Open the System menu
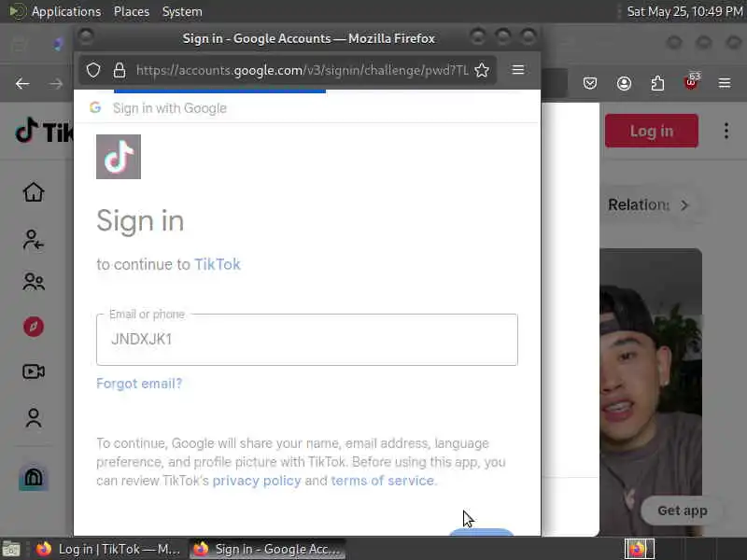747x560 pixels. [182, 11]
